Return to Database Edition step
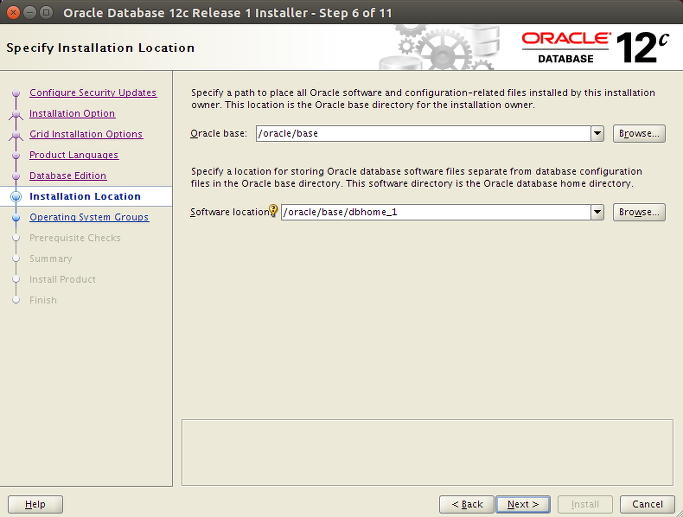Screen dimensions: 683x517 68,176
